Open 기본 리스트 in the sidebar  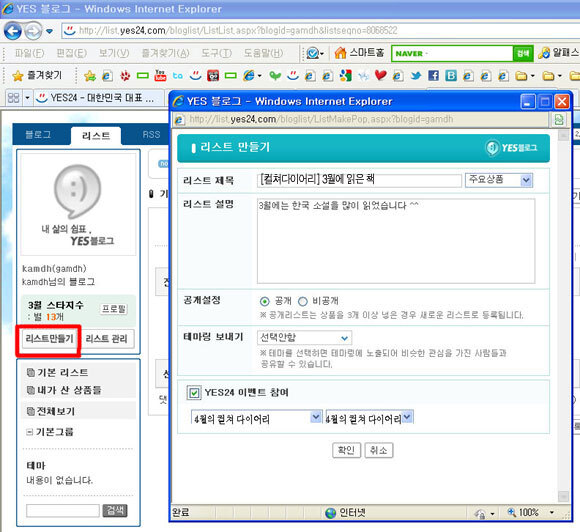click(x=62, y=372)
